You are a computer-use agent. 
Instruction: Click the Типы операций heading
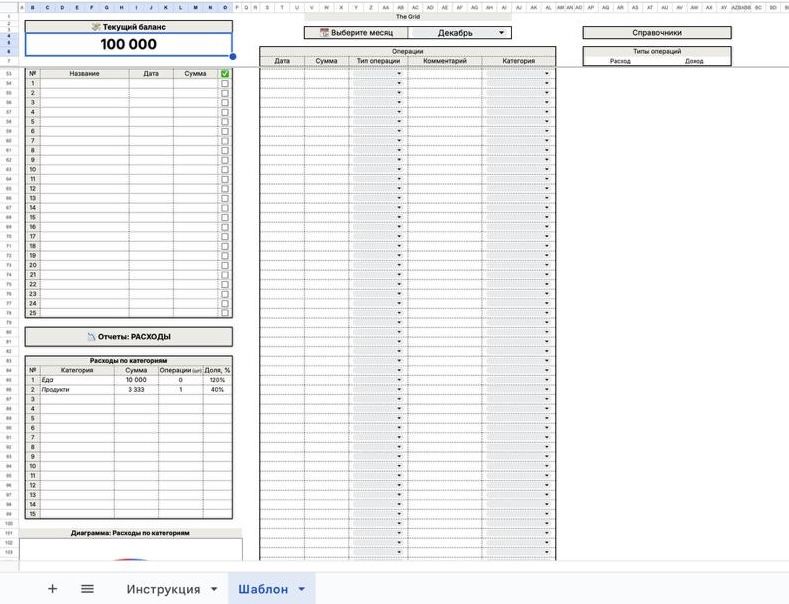click(x=657, y=51)
